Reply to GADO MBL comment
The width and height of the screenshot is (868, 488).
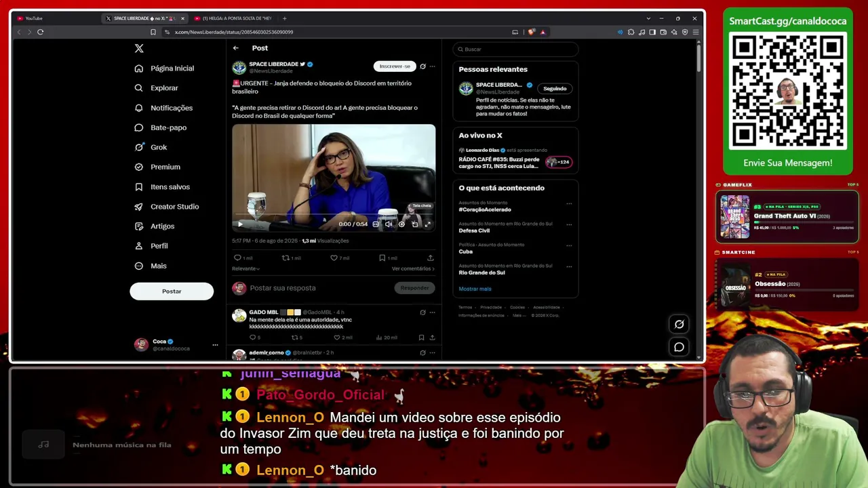[x=254, y=338]
